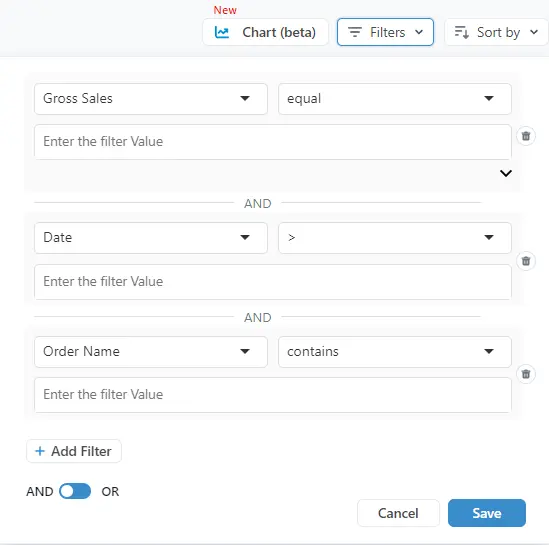
Task: Open the equal operator dropdown
Action: 395,99
